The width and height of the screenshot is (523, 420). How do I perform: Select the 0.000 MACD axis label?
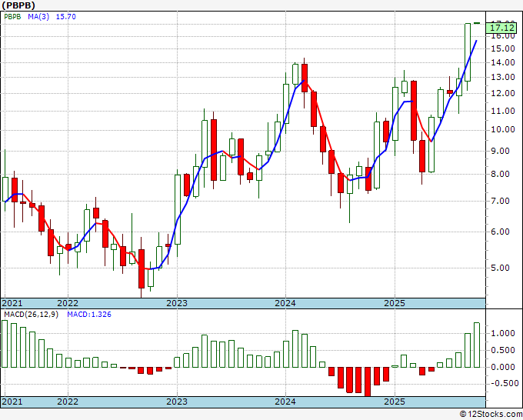click(503, 367)
